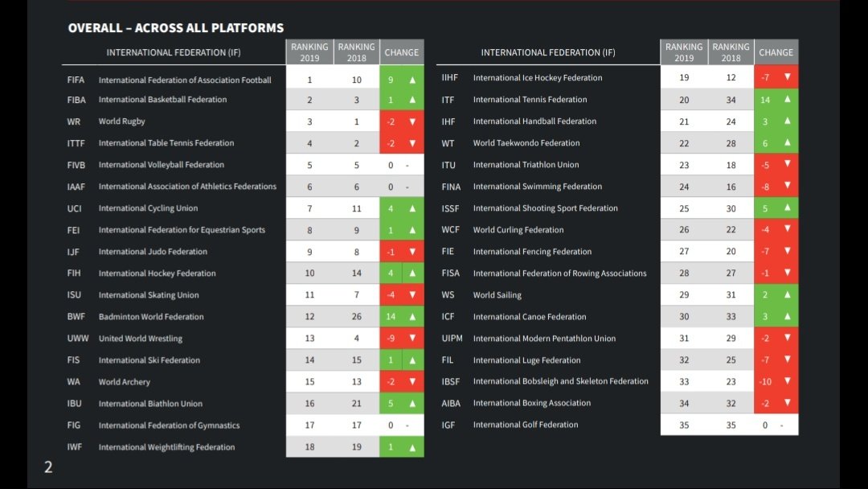Click the up arrow in International Hockey Federation row
The image size is (868, 489).
[x=412, y=273]
